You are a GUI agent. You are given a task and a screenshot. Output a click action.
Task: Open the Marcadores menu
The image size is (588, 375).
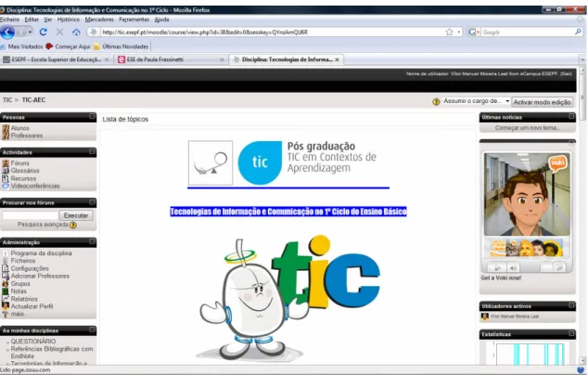[x=99, y=19]
